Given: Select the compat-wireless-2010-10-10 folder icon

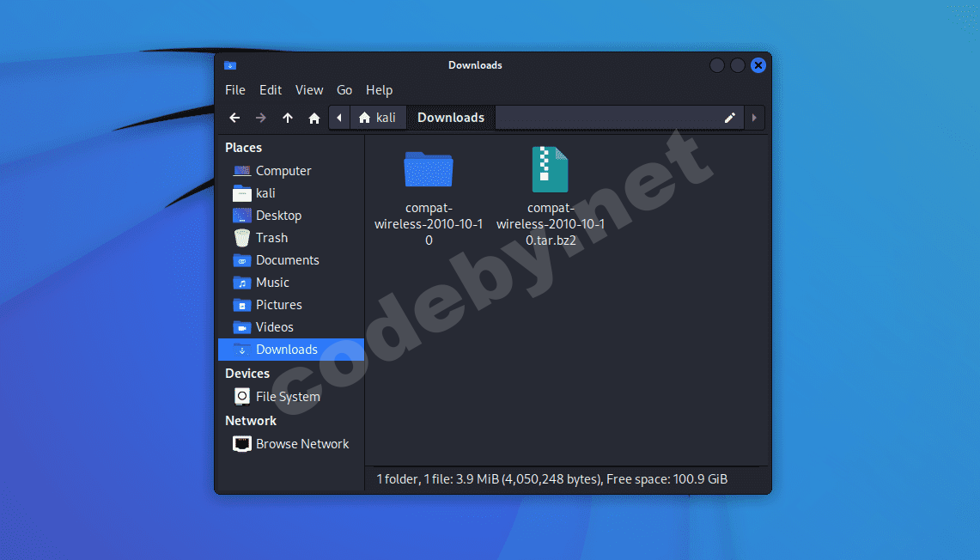Looking at the screenshot, I should click(x=428, y=169).
